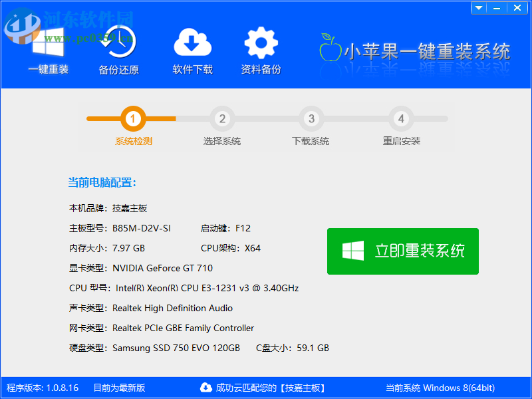This screenshot has width=532, height=399.
Task: Select the 下载系统 step
Action: coord(310,141)
